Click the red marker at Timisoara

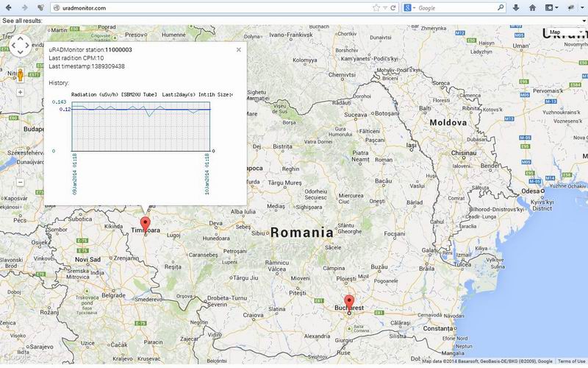[x=145, y=224]
